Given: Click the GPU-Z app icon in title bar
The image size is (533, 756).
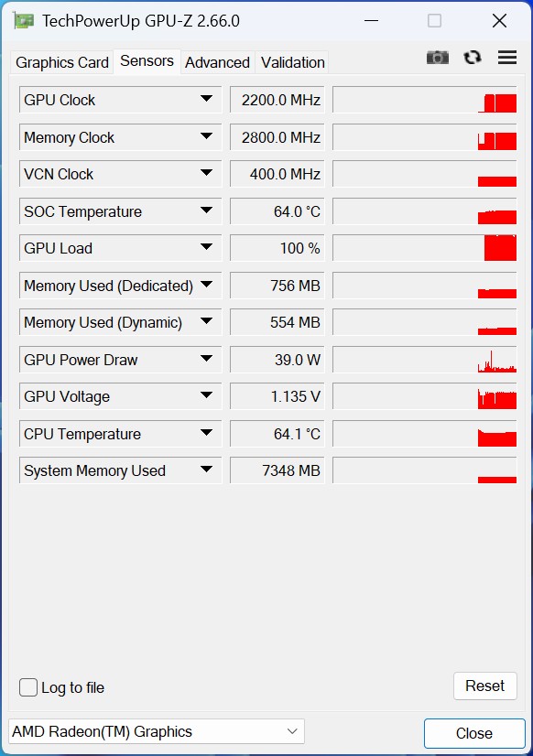Looking at the screenshot, I should [x=24, y=21].
